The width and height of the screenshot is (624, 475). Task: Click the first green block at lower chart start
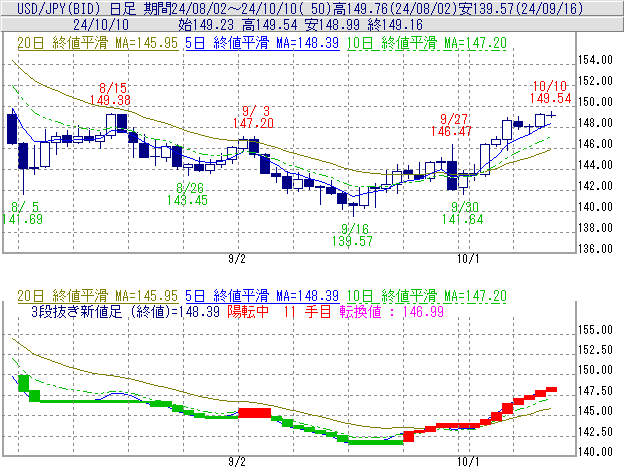click(x=24, y=383)
